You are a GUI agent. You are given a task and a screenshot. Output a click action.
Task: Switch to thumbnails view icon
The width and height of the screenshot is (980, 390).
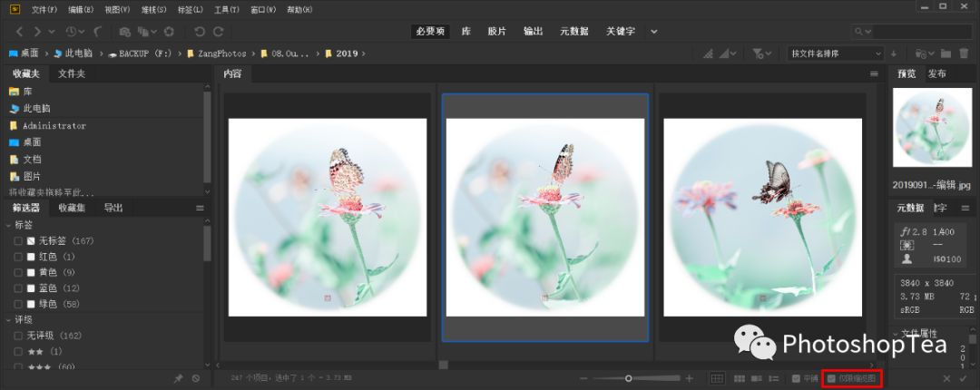click(x=740, y=378)
